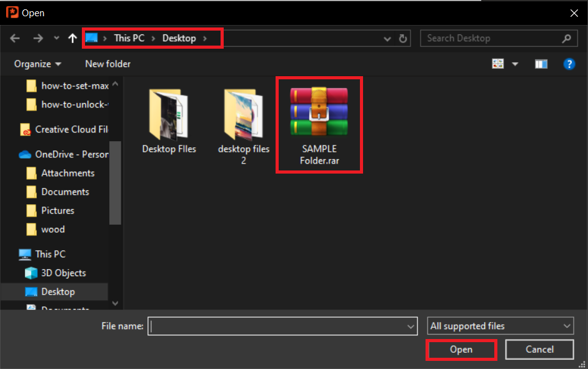Switch to preview pane view icon
The width and height of the screenshot is (588, 369).
[541, 63]
